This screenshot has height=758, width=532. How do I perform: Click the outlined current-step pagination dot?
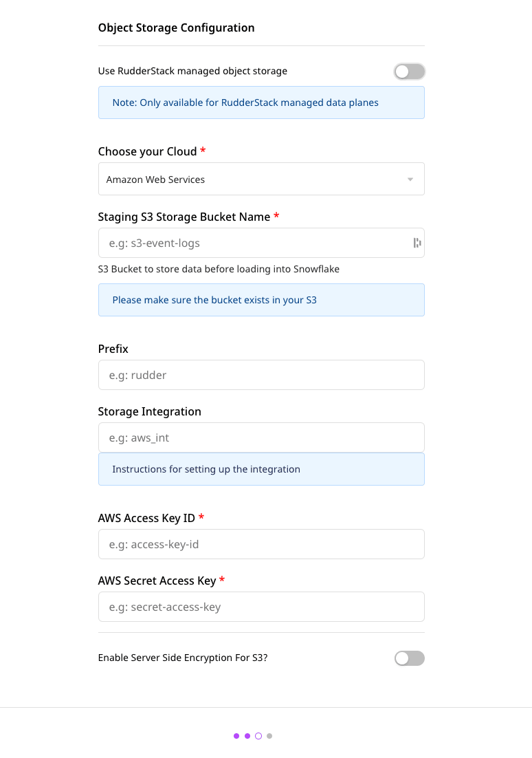pos(258,735)
